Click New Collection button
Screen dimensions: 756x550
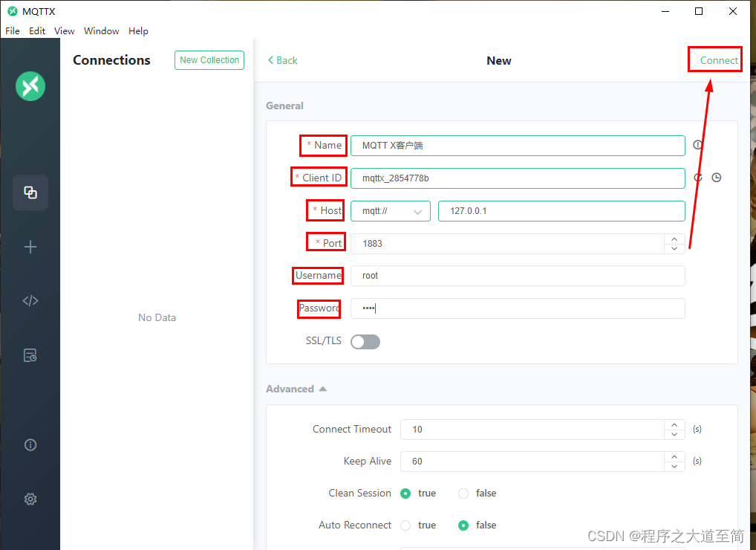[x=209, y=59]
